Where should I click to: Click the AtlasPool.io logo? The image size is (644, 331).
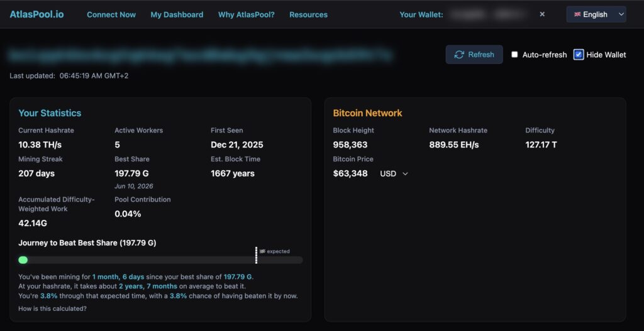(37, 14)
